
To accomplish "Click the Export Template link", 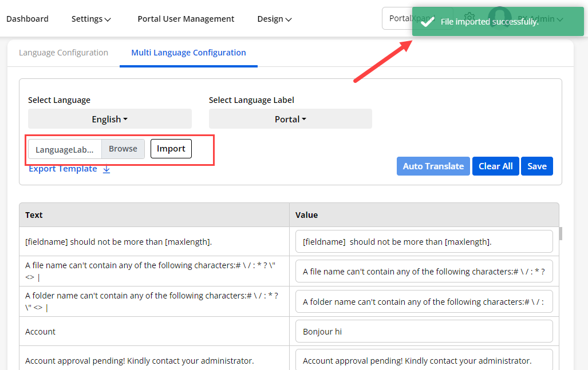I will [63, 169].
